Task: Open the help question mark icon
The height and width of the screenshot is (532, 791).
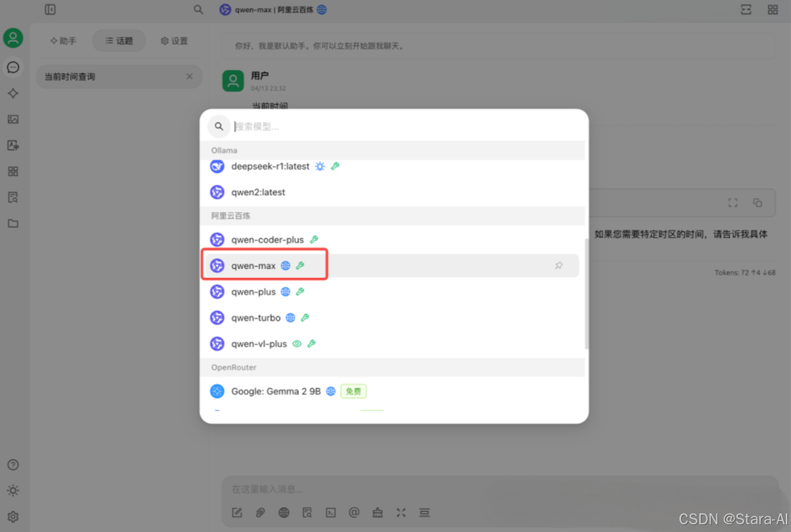Action: [x=13, y=465]
